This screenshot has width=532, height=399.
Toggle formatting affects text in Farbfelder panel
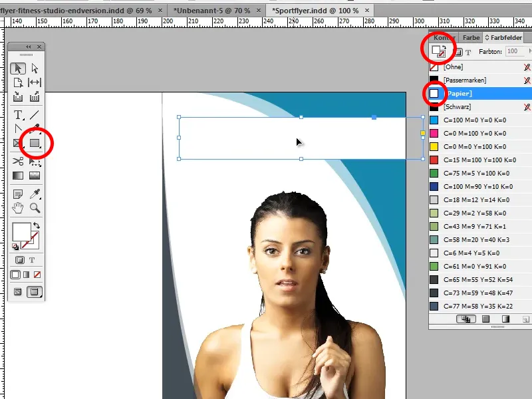point(468,53)
